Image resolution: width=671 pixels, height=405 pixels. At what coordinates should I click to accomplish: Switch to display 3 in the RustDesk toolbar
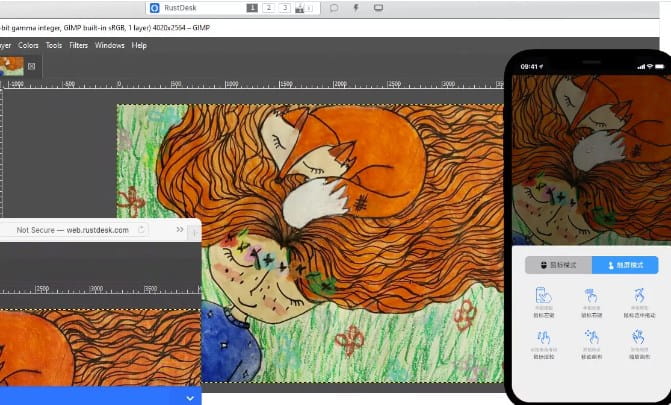click(285, 8)
